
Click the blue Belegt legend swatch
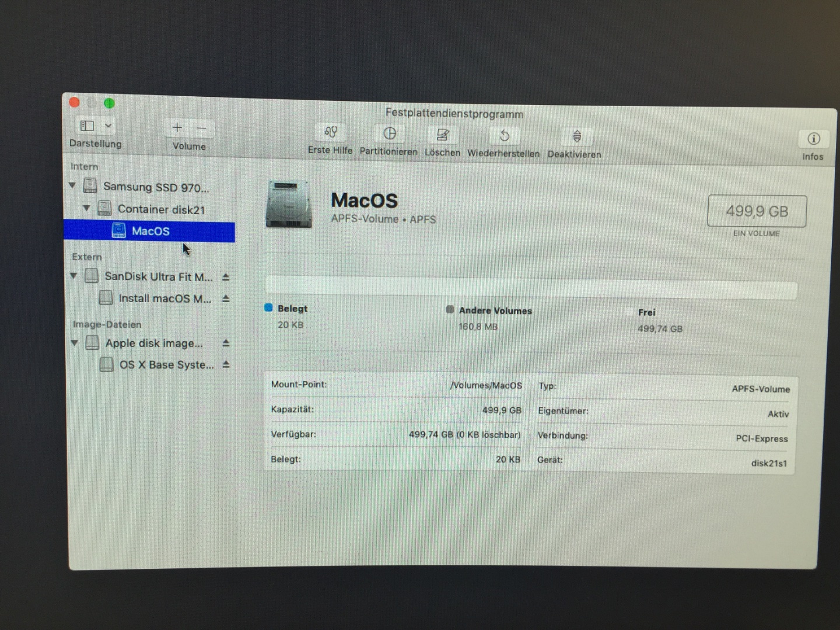[x=268, y=307]
